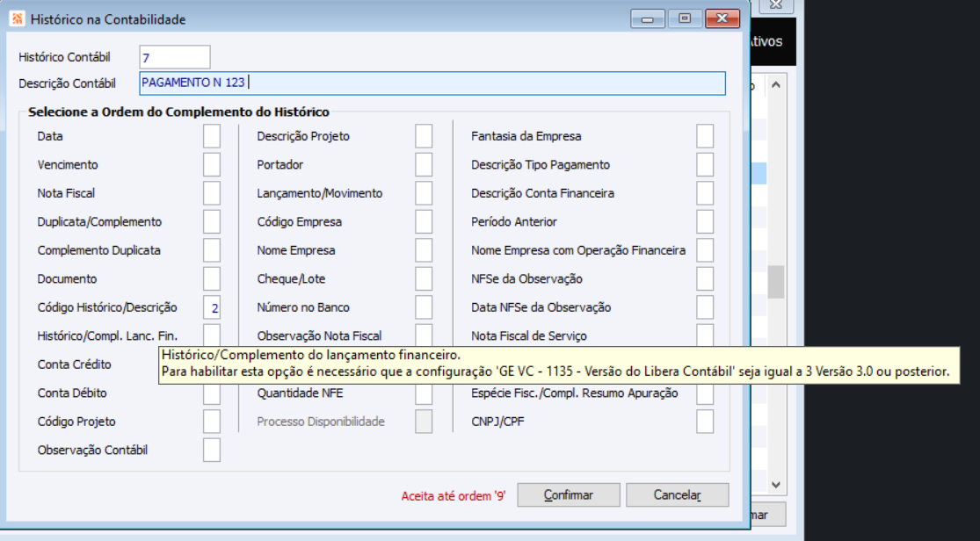Image resolution: width=980 pixels, height=541 pixels.
Task: Select the order box for Lançamento/Movimento
Action: (423, 193)
